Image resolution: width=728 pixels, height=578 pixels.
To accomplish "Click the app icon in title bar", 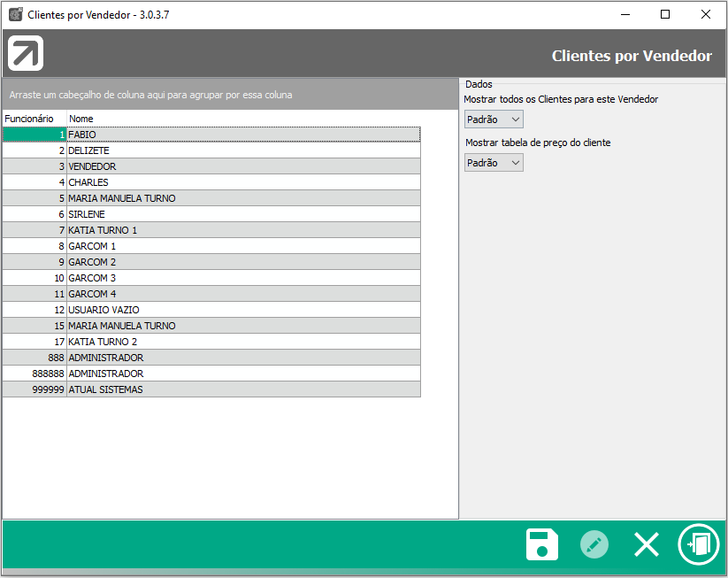I will 15,14.
